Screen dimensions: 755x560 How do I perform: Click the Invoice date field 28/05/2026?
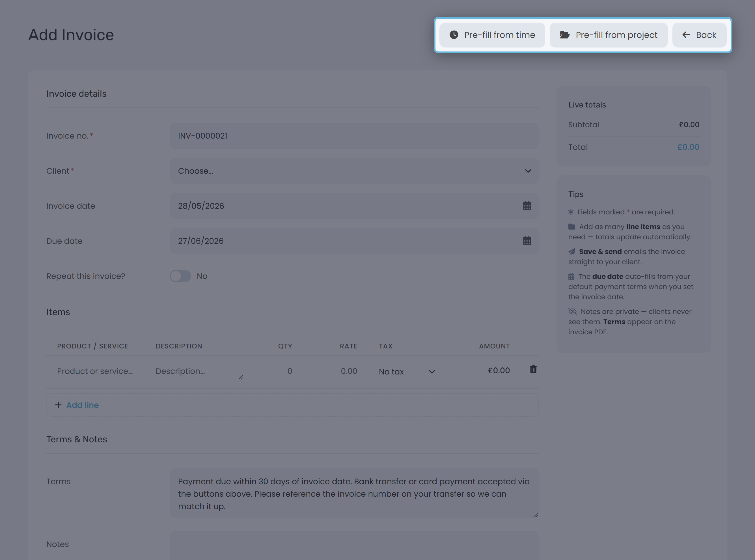point(354,206)
